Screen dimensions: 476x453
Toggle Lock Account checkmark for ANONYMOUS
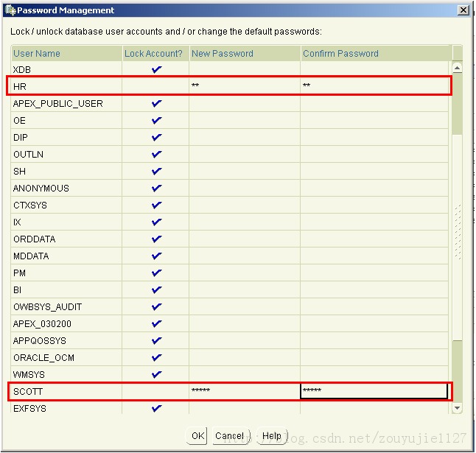coord(156,189)
